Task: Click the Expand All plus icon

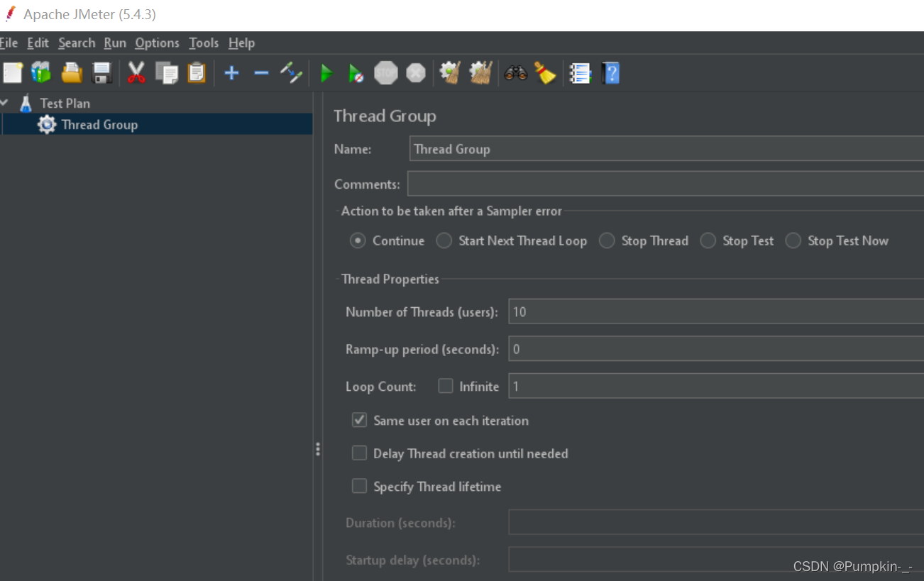Action: coord(231,72)
